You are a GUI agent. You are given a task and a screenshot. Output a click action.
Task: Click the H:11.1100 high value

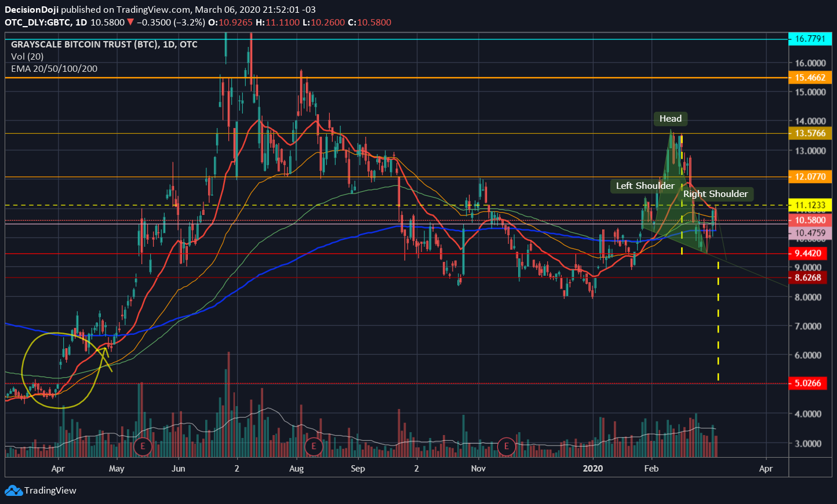(x=278, y=23)
